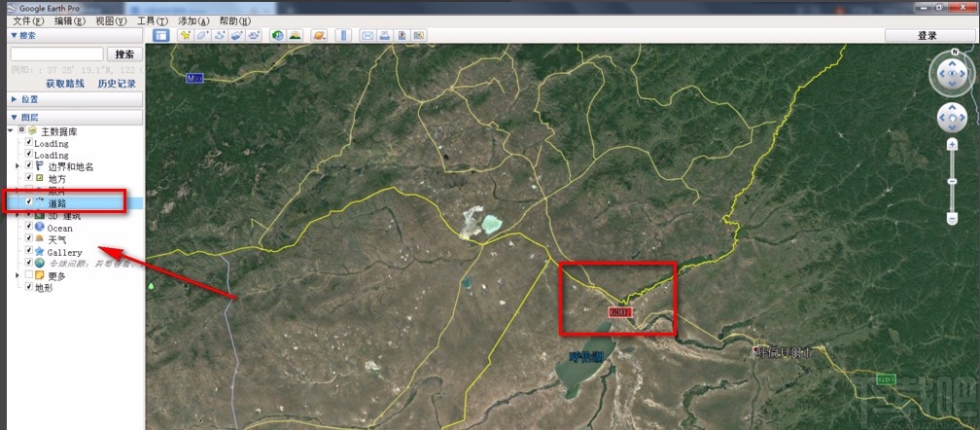Image resolution: width=980 pixels, height=430 pixels.
Task: Add a polygon tool icon
Action: coord(202,36)
